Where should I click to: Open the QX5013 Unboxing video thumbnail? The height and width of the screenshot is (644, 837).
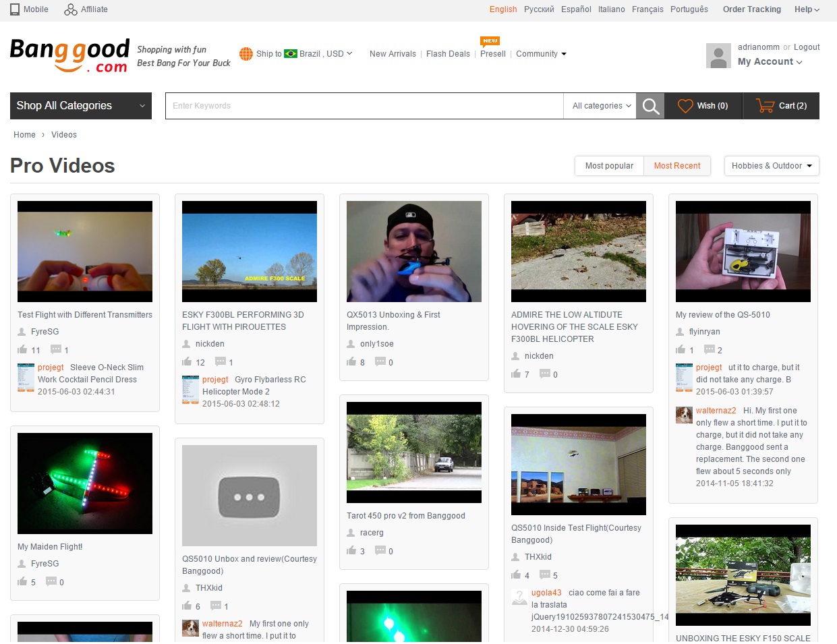[x=414, y=252]
